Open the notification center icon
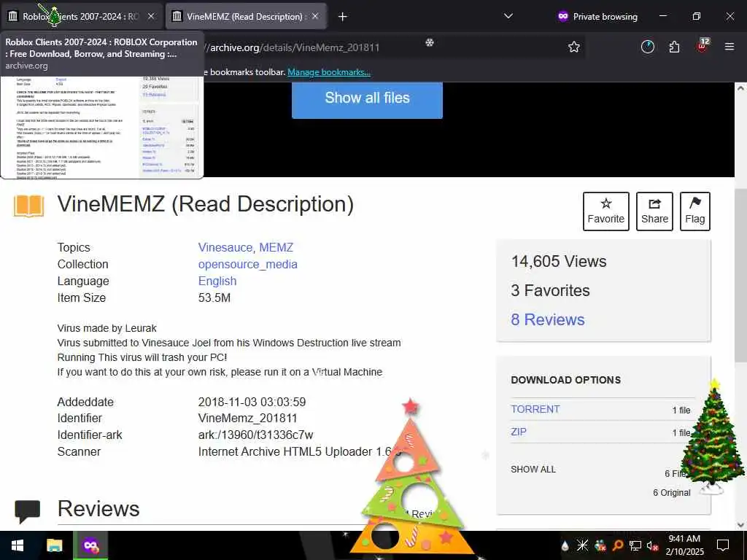The width and height of the screenshot is (747, 560). click(723, 545)
